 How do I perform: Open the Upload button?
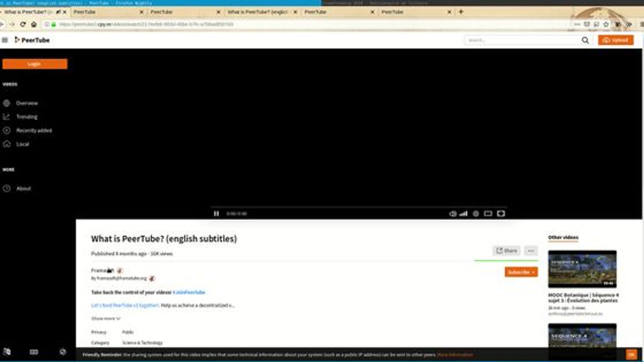(616, 40)
